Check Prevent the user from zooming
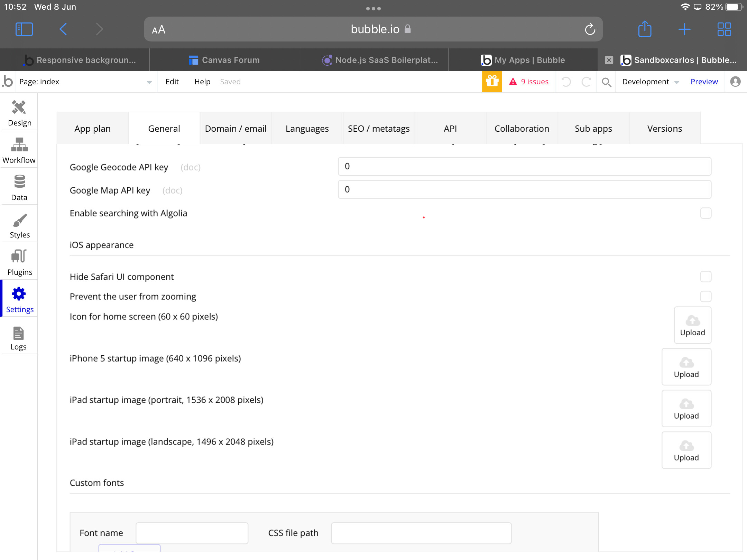Screen dimensions: 747x560 (x=706, y=296)
